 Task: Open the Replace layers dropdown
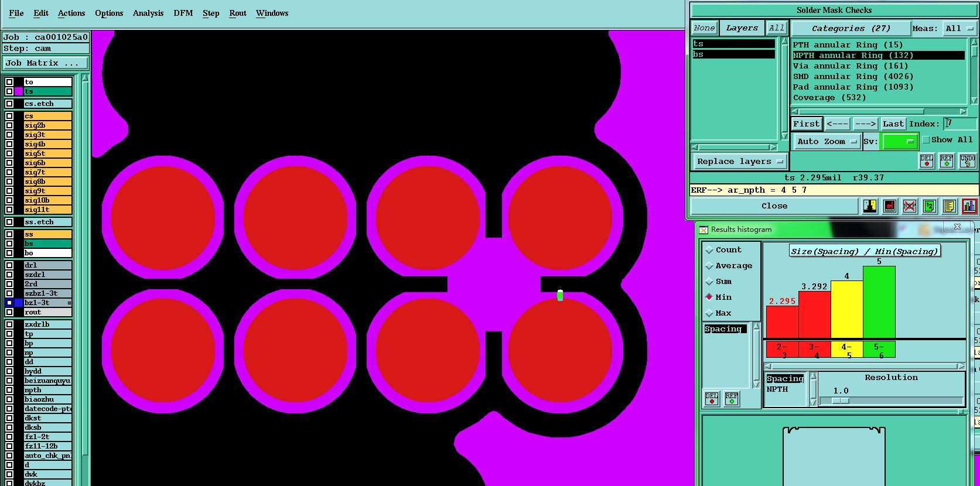click(x=740, y=162)
